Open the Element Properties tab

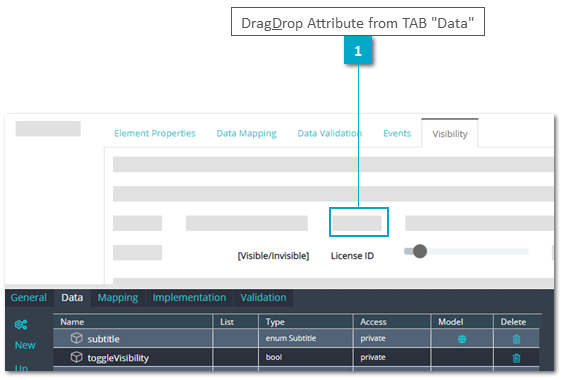tap(155, 133)
